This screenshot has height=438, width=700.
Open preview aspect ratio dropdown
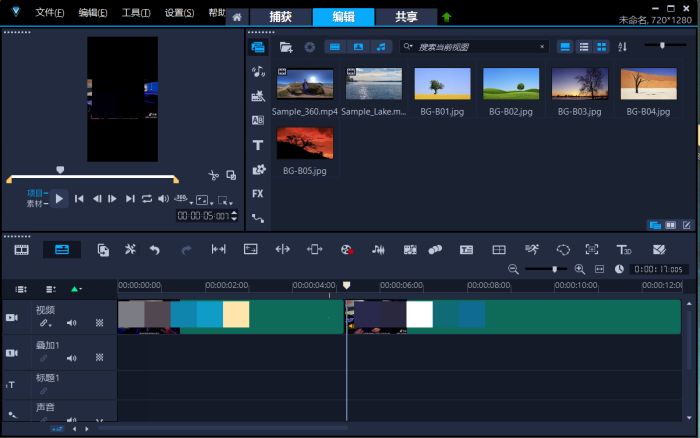204,200
